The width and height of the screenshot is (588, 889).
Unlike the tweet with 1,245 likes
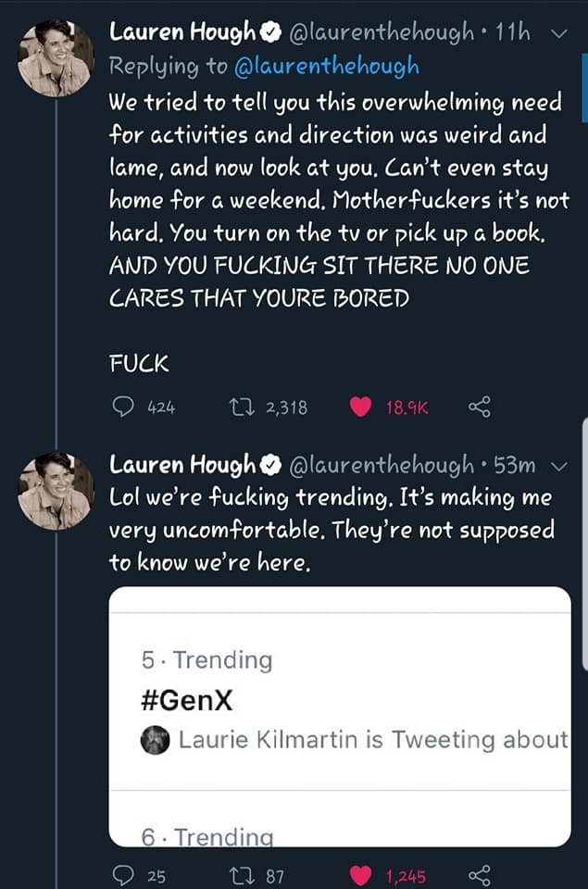(364, 875)
